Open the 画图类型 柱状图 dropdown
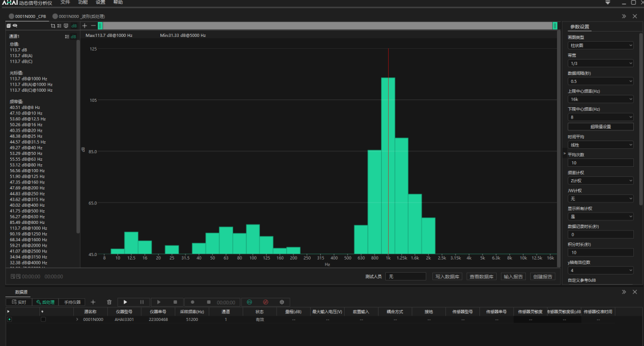 click(600, 45)
